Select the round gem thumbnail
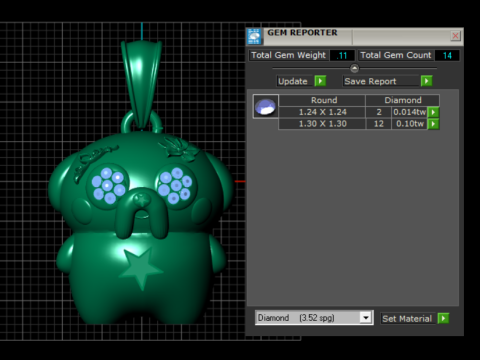The width and height of the screenshot is (480, 360). pos(266,107)
